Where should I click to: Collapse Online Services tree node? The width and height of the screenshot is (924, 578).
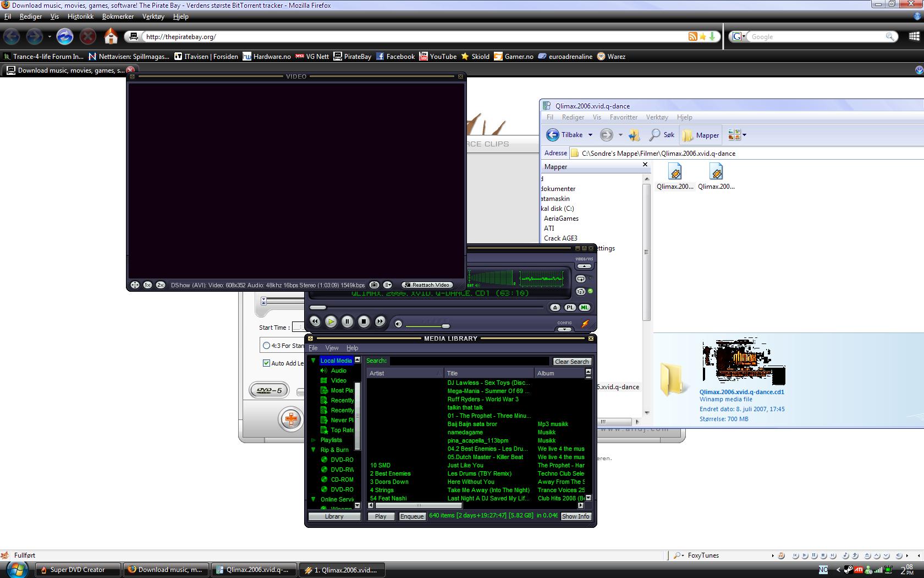coord(313,499)
